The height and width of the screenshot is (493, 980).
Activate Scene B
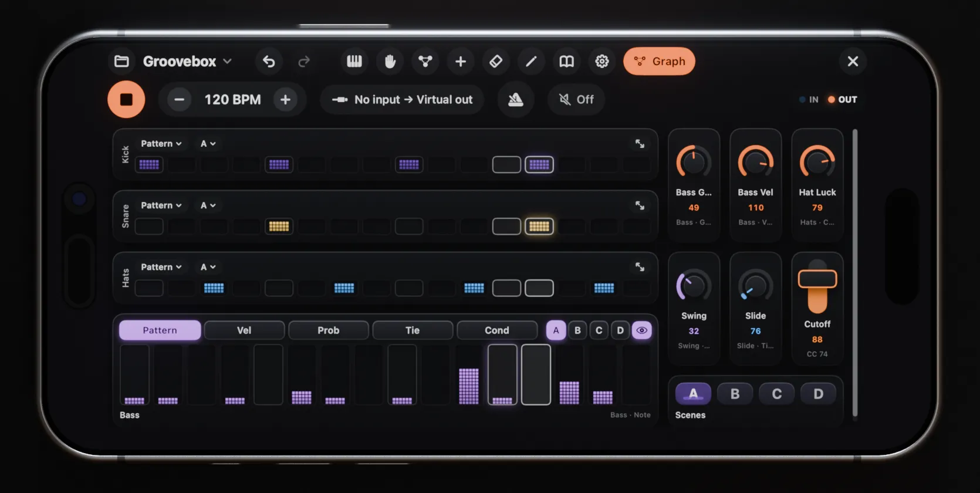(735, 394)
